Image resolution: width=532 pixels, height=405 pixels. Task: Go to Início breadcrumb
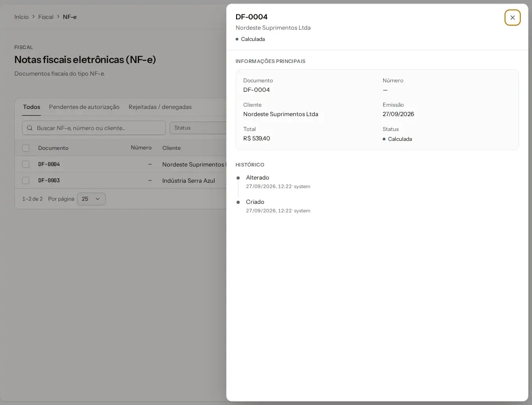click(x=22, y=17)
